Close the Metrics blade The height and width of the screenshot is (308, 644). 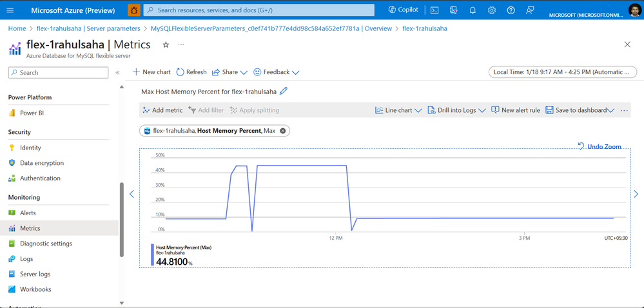[627, 44]
